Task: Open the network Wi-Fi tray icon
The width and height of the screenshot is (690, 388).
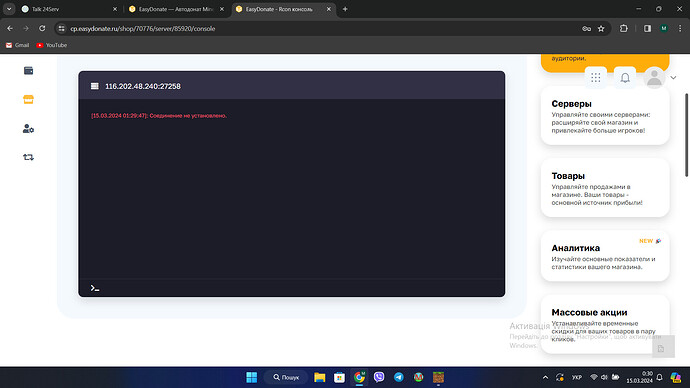Action: tap(594, 377)
